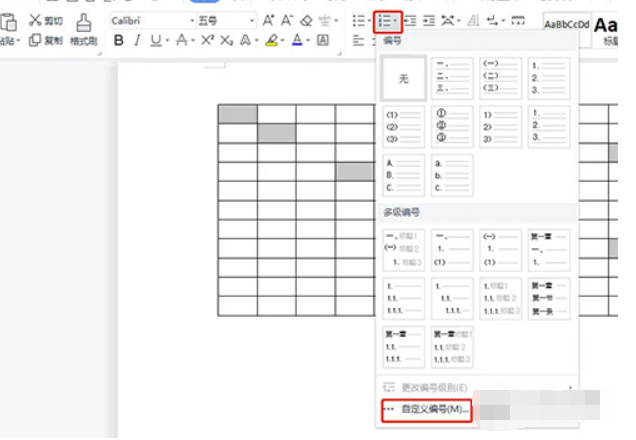This screenshot has width=636, height=440.
Task: Click the phonetic guide icon
Action: click(325, 20)
